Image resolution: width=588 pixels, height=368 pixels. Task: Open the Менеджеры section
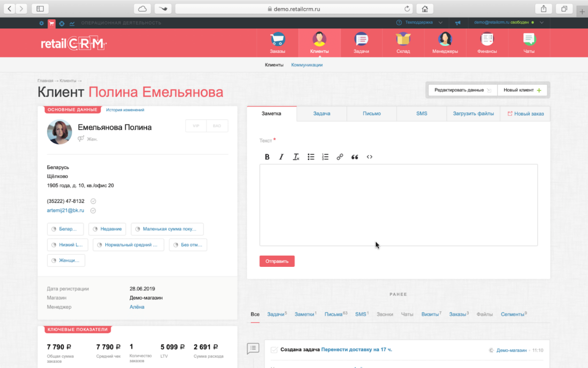pos(445,43)
